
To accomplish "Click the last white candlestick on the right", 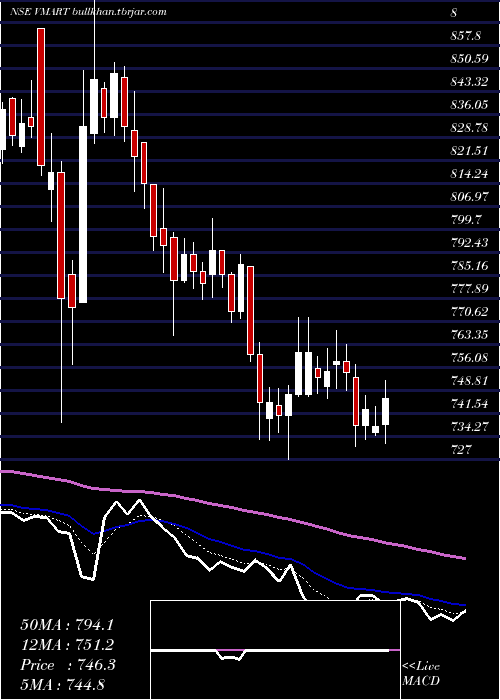I will [x=386, y=411].
